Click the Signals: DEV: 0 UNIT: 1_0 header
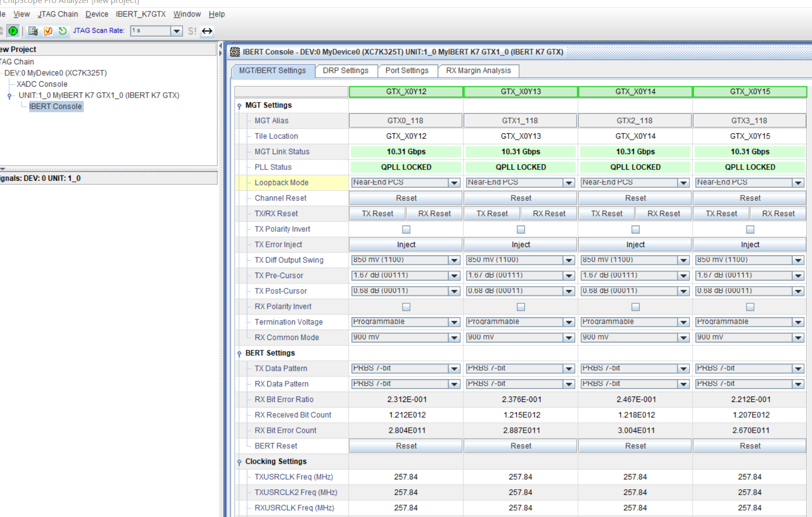The image size is (812, 517). click(109, 178)
